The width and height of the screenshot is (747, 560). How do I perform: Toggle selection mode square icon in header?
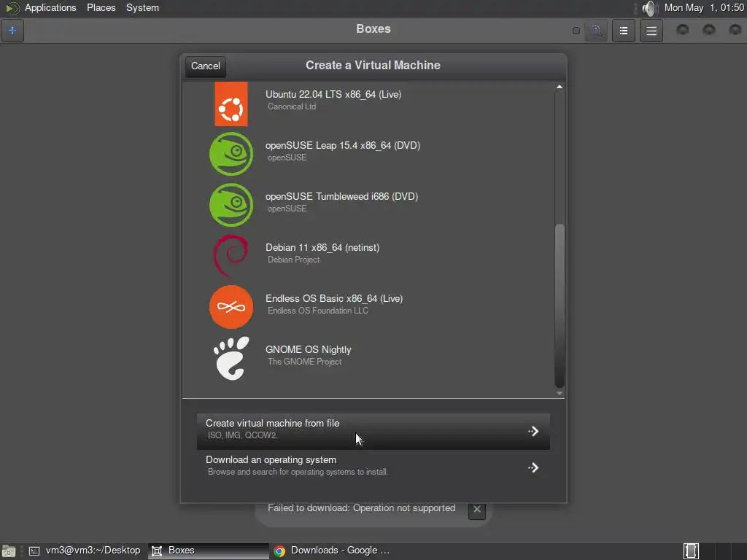(576, 31)
